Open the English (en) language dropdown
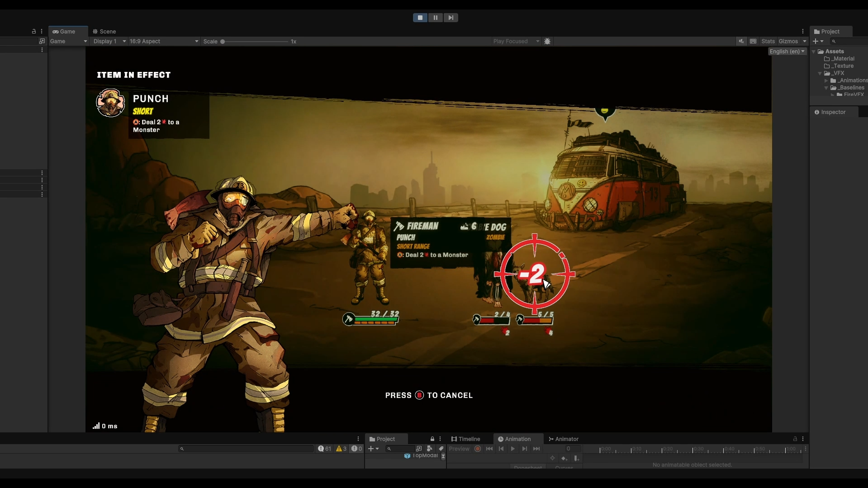Image resolution: width=868 pixels, height=488 pixels. [787, 52]
